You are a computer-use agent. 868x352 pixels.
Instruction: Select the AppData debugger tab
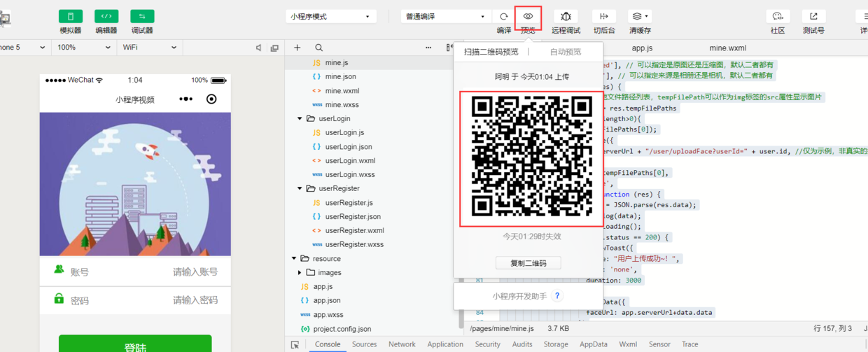click(x=594, y=344)
